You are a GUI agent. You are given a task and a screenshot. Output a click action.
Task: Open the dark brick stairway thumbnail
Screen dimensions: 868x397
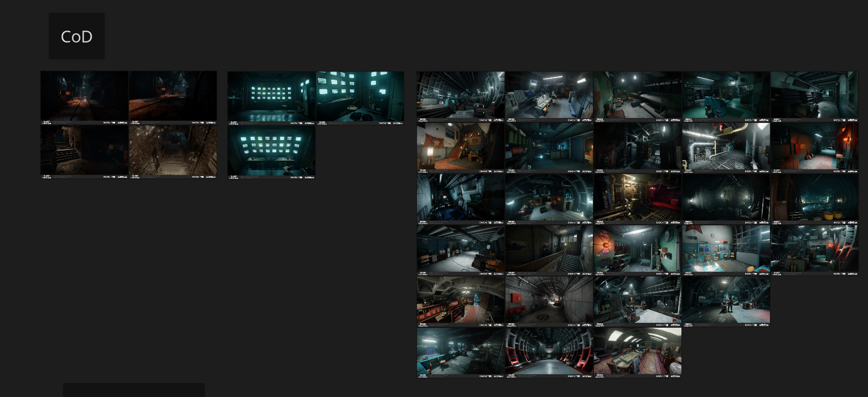[x=84, y=152]
